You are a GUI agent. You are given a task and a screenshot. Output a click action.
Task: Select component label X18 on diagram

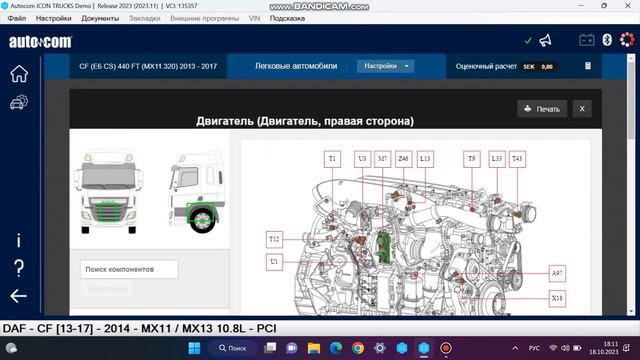(557, 298)
